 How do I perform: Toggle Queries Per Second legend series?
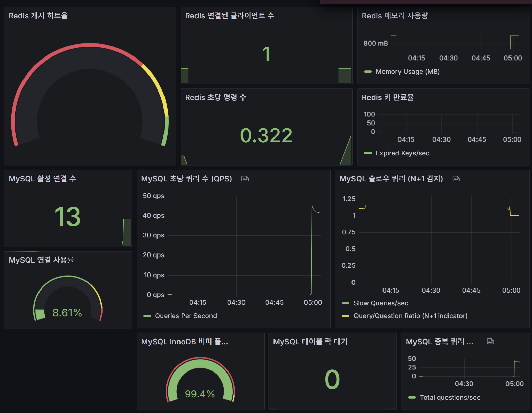pyautogui.click(x=186, y=316)
